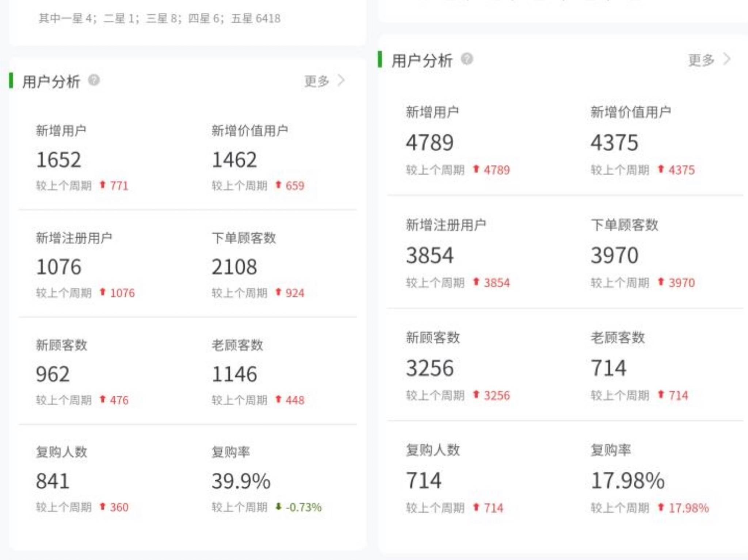The width and height of the screenshot is (748, 560).
Task: Click 复购率 value 17.98%
Action: click(627, 480)
